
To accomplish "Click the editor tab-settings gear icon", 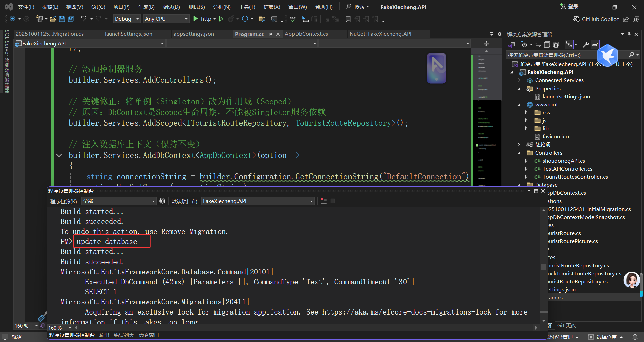I will coord(499,34).
